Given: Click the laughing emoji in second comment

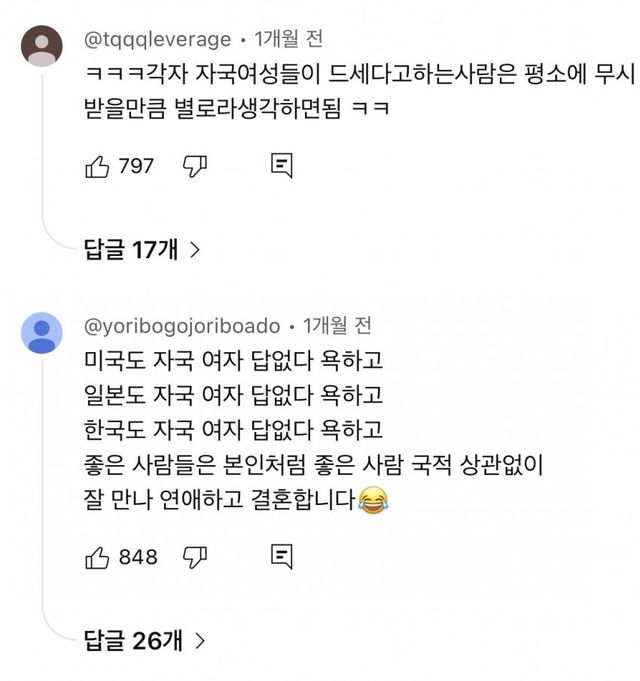Looking at the screenshot, I should coord(372,497).
